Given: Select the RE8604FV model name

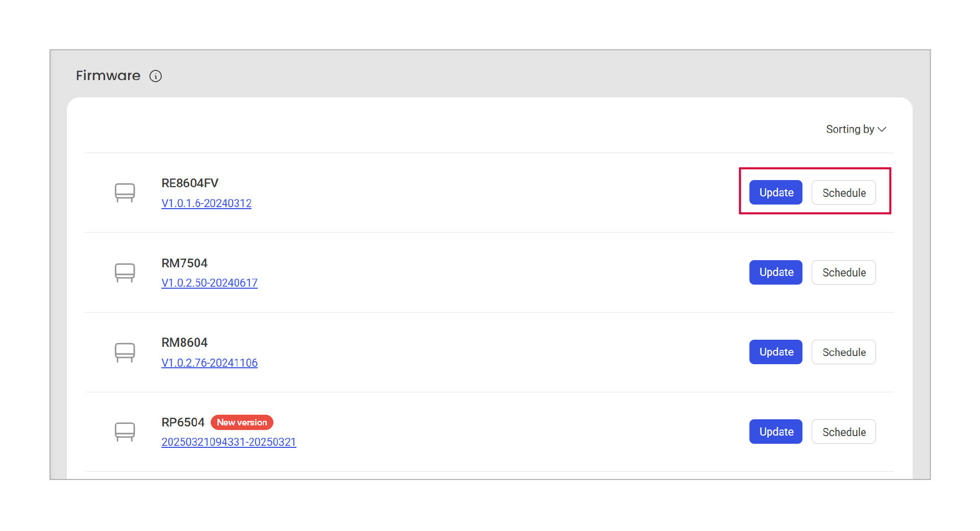Looking at the screenshot, I should click(x=190, y=183).
